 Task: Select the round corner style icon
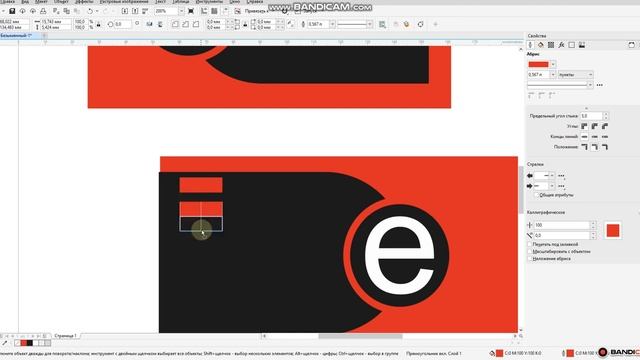[175, 24]
